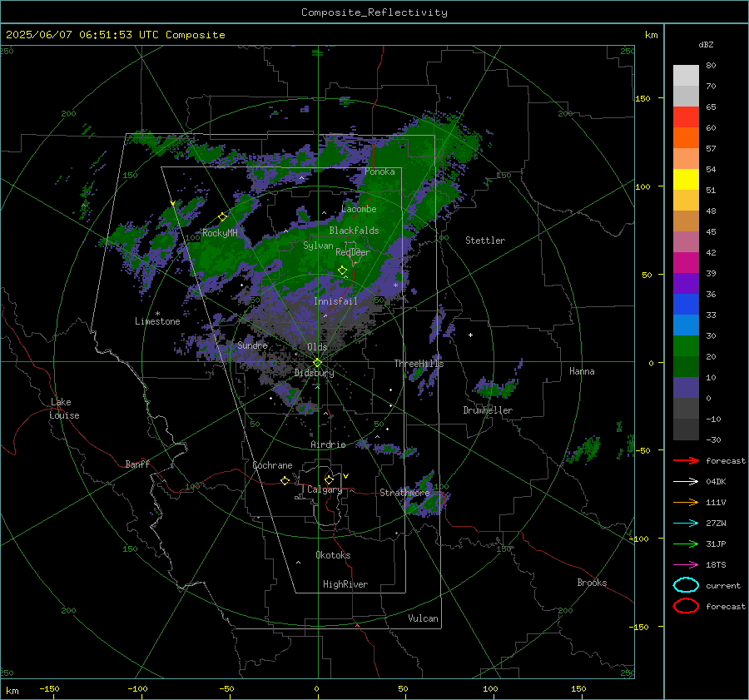Image resolution: width=749 pixels, height=700 pixels.
Task: Click the Vulcan town label
Action: tap(423, 618)
